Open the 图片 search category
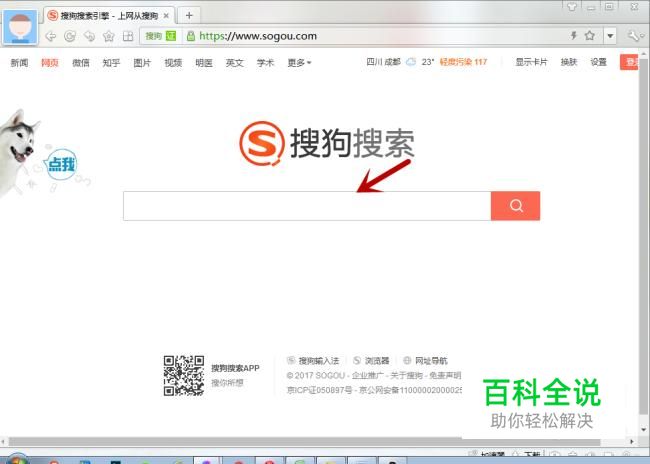The height and width of the screenshot is (464, 650). [x=142, y=63]
